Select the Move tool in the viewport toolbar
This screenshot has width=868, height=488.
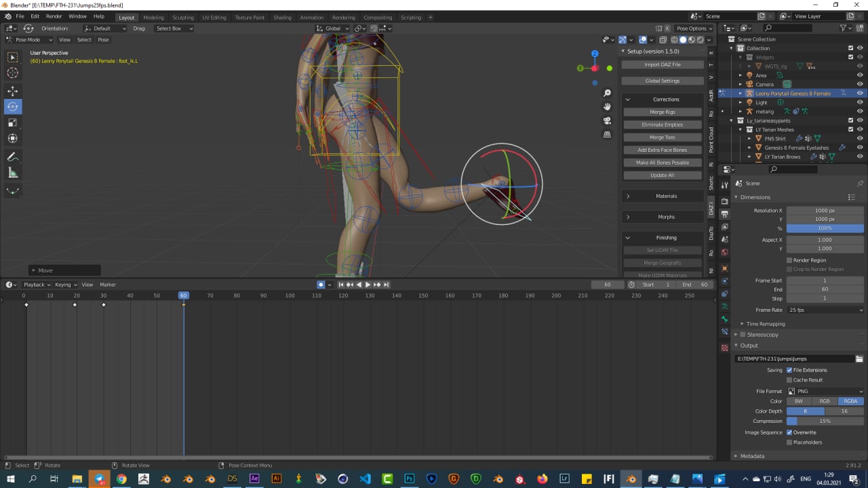[13, 91]
